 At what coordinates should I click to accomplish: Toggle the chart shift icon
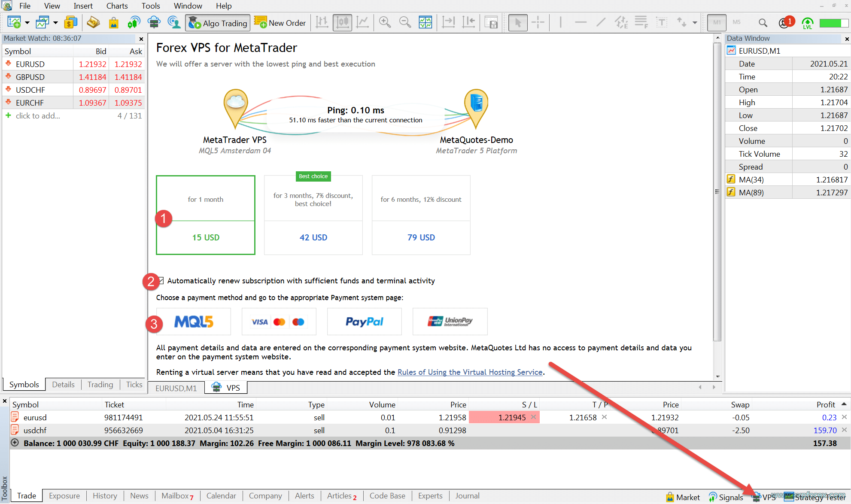468,22
